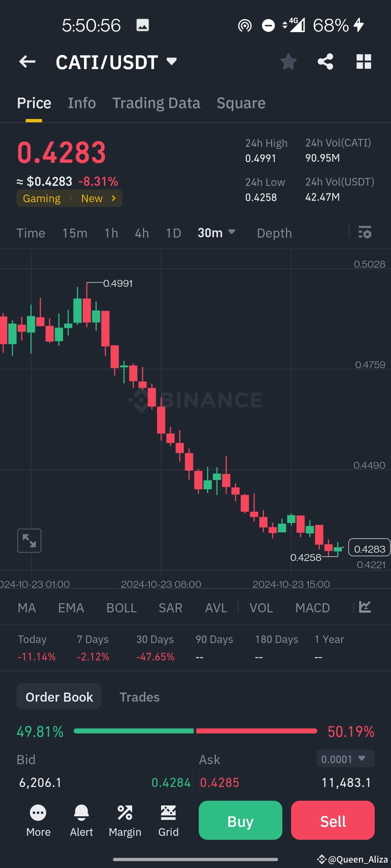The width and height of the screenshot is (391, 868).
Task: Toggle CATI/USDT as favorite via star
Action: [289, 61]
